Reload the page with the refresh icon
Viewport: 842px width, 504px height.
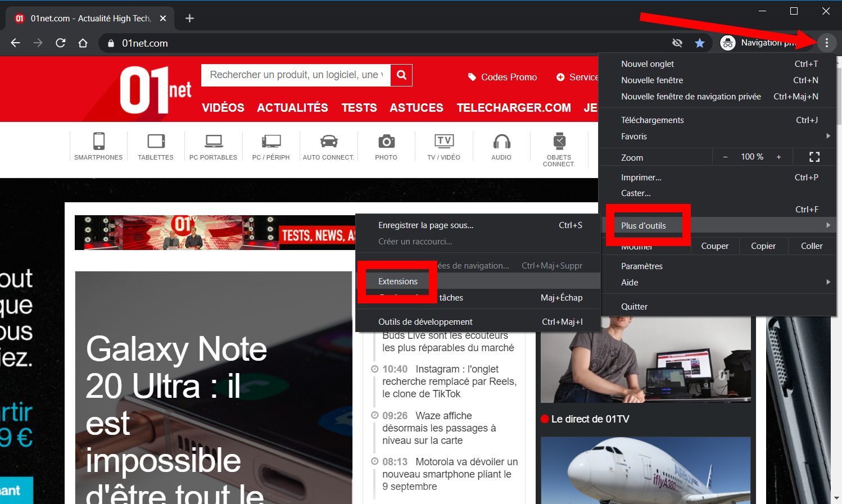point(61,43)
